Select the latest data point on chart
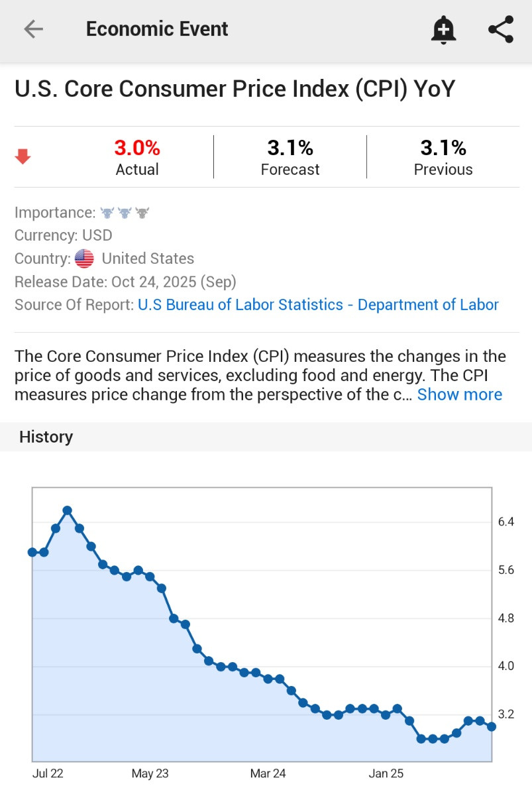This screenshot has height=790, width=532. 492,726
